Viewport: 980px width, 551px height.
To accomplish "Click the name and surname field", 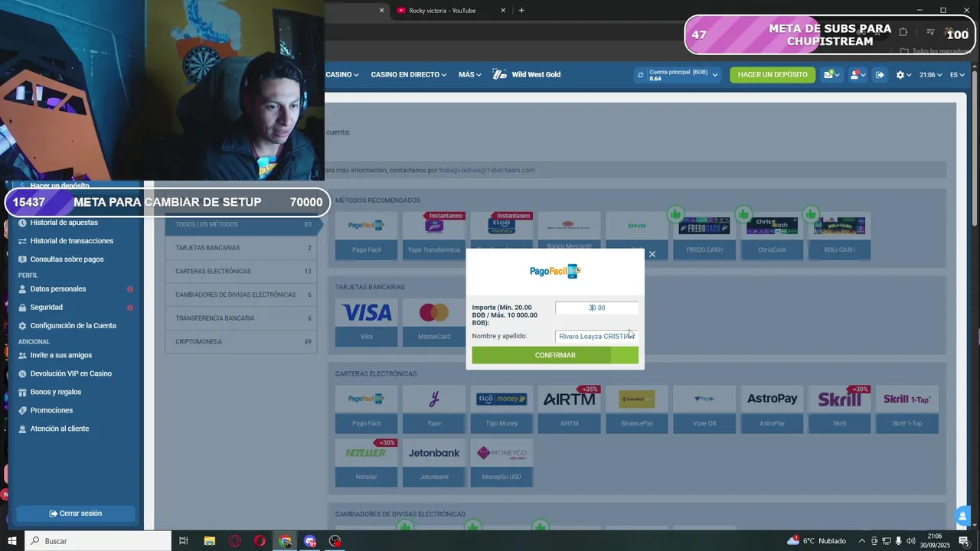I will coord(596,336).
